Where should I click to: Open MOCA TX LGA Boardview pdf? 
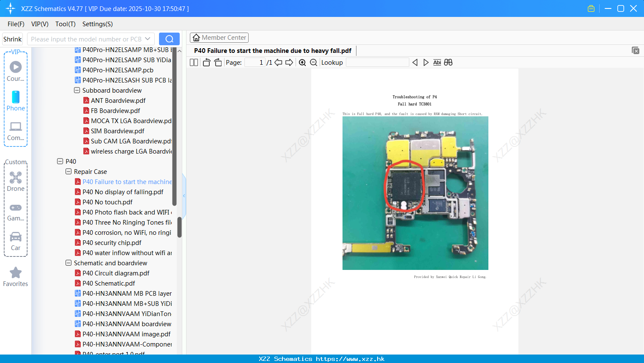point(127,121)
